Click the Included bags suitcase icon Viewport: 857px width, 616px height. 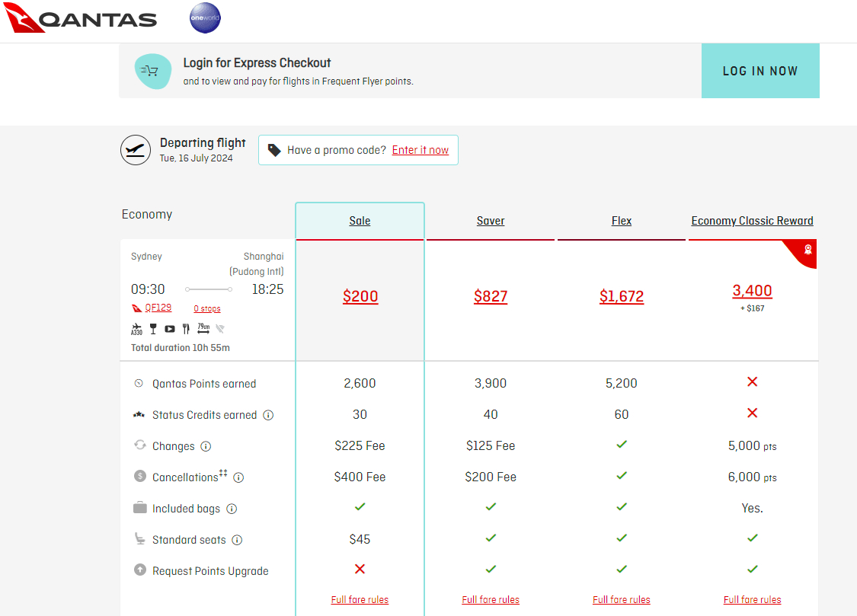click(140, 507)
